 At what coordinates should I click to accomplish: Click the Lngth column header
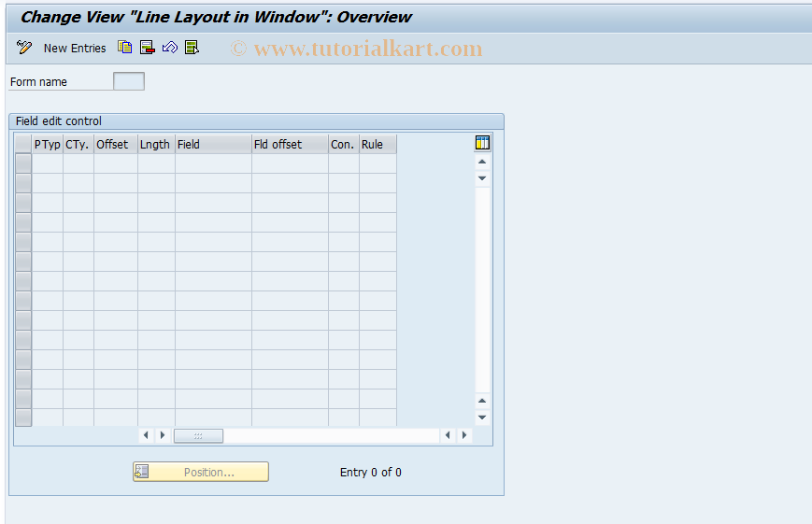coord(156,145)
